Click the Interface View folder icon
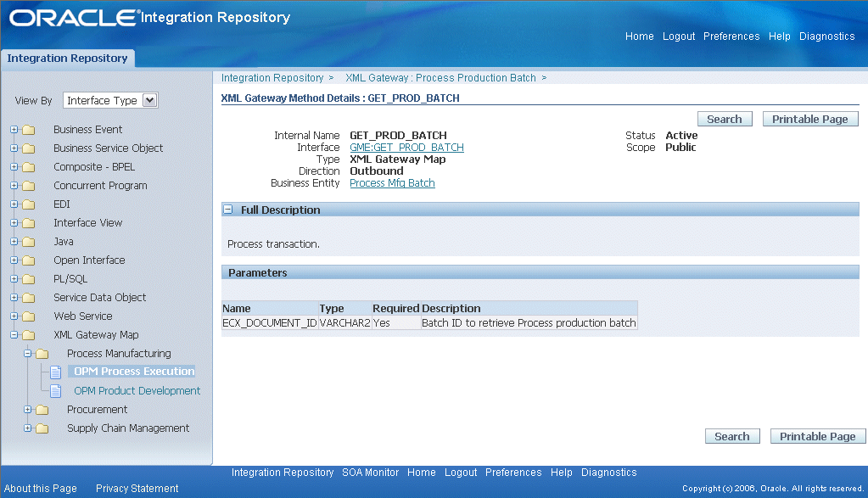The height and width of the screenshot is (498, 868). pyautogui.click(x=29, y=223)
